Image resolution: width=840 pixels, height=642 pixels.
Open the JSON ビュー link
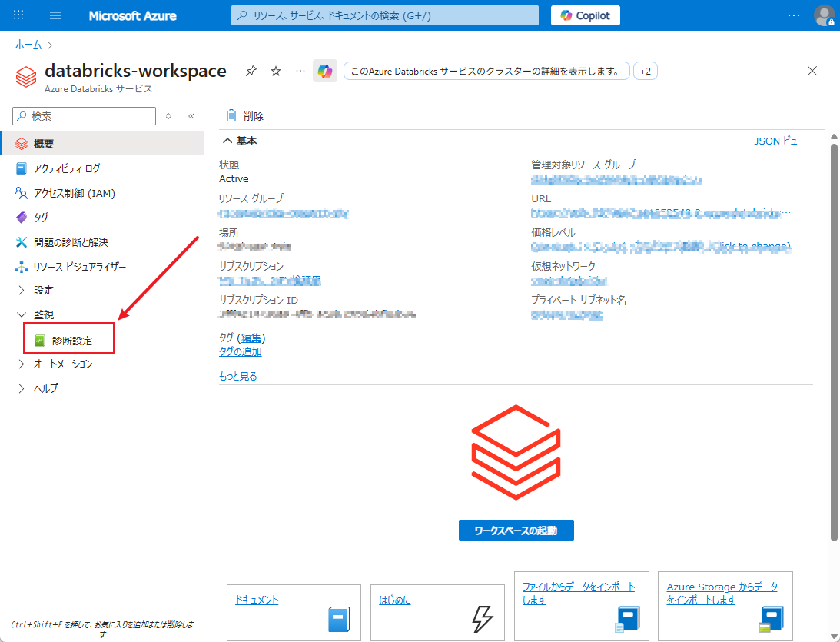click(779, 141)
